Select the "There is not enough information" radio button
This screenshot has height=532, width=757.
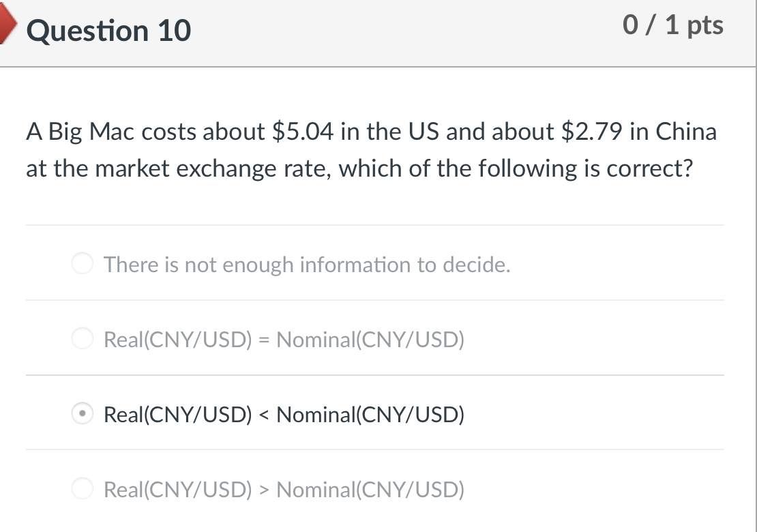coord(83,263)
